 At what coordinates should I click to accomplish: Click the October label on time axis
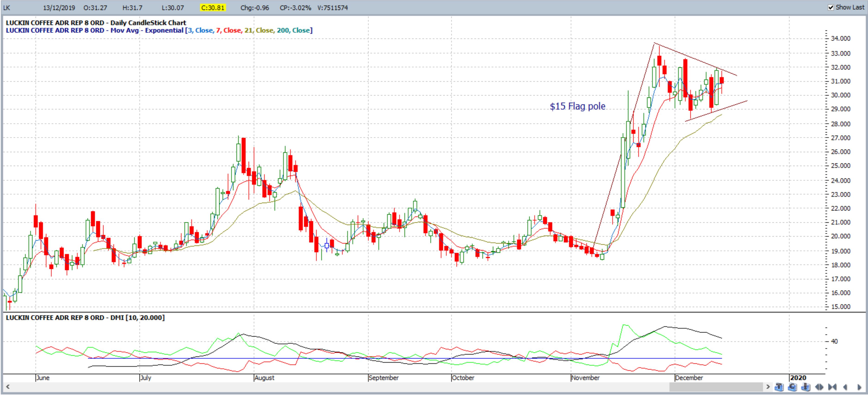tap(463, 378)
